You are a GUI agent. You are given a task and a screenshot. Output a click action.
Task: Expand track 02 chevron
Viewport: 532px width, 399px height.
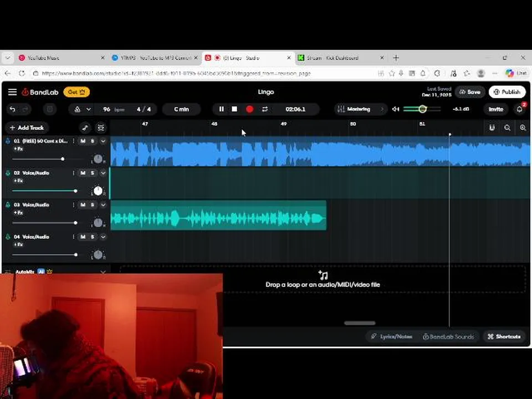[103, 173]
